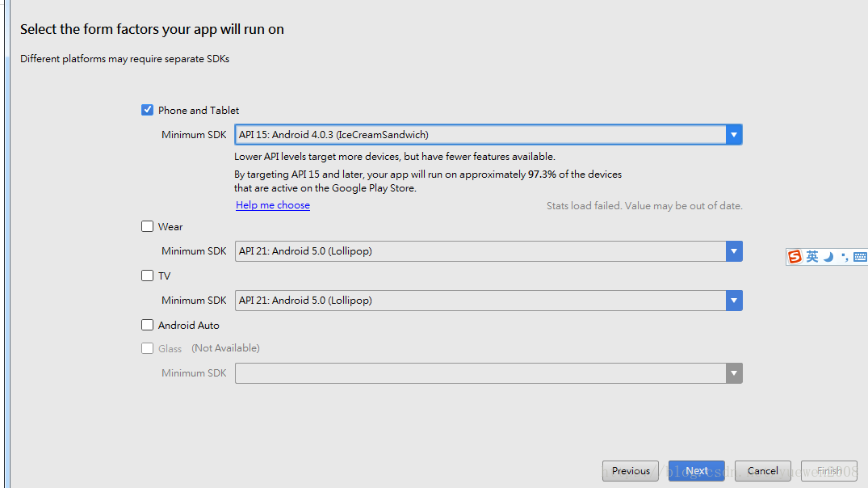The width and height of the screenshot is (868, 488).
Task: Open the 'Help me choose' link
Action: coord(273,205)
